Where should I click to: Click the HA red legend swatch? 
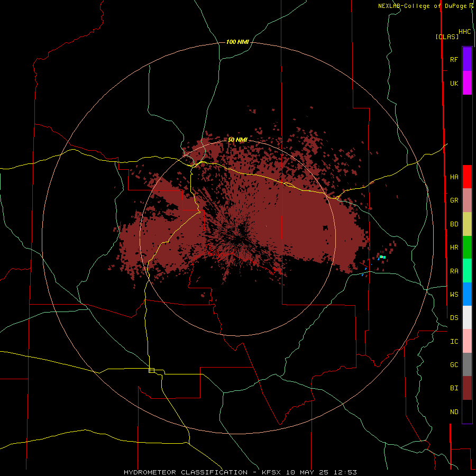coord(467,177)
